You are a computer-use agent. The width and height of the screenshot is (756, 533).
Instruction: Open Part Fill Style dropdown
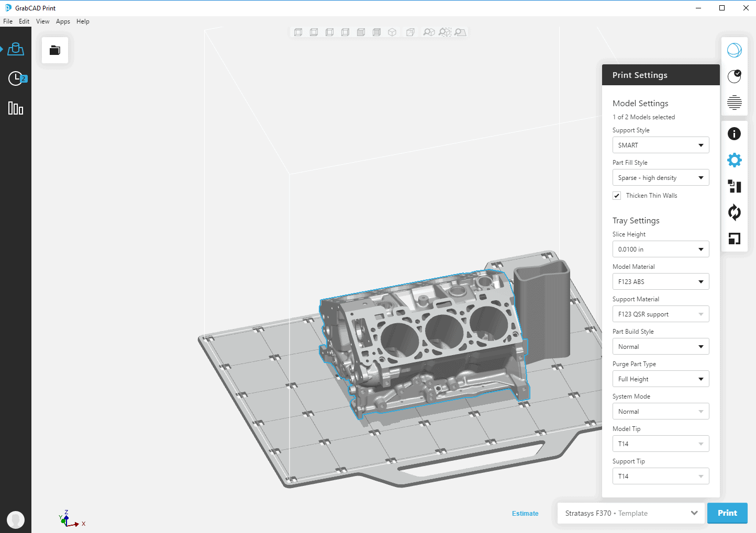(x=661, y=177)
